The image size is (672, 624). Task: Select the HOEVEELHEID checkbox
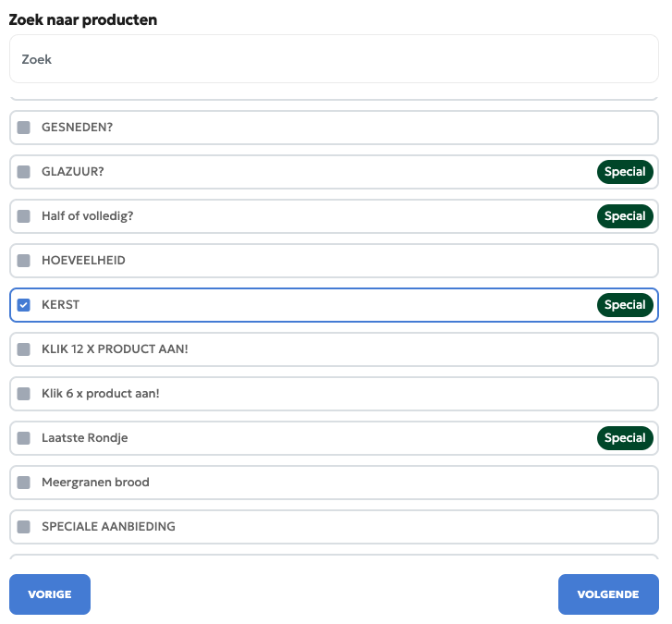[24, 261]
